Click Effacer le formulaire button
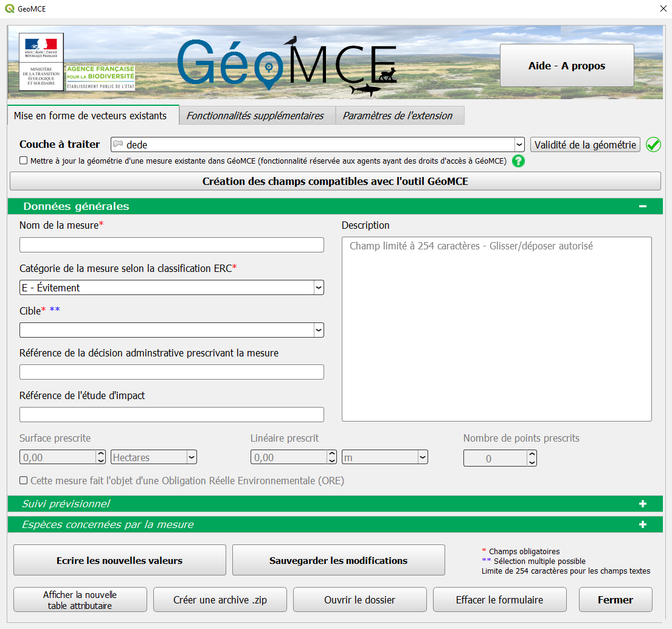The width and height of the screenshot is (672, 629). pyautogui.click(x=500, y=599)
